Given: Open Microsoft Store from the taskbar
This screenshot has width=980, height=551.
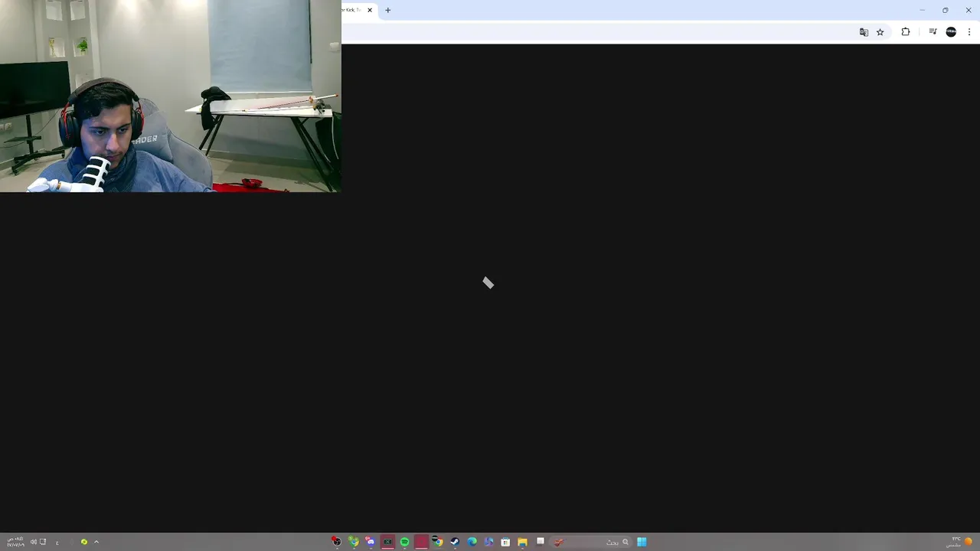Looking at the screenshot, I should [x=505, y=542].
